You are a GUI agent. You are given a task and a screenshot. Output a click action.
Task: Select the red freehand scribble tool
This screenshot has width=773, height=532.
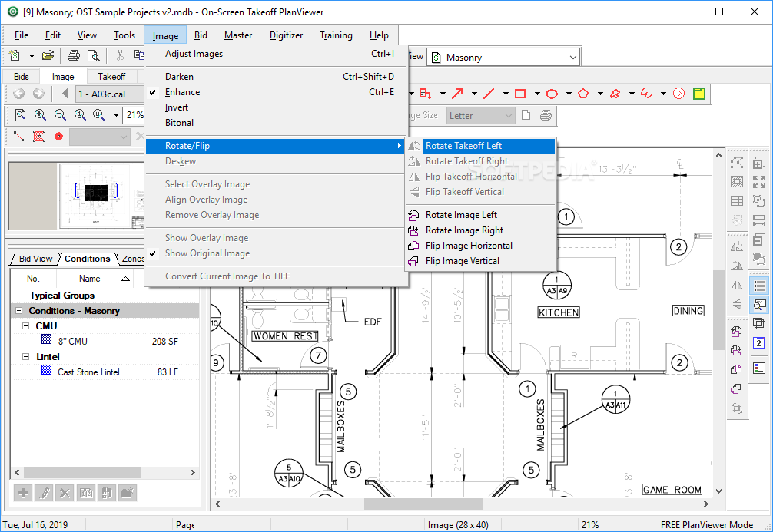click(645, 93)
